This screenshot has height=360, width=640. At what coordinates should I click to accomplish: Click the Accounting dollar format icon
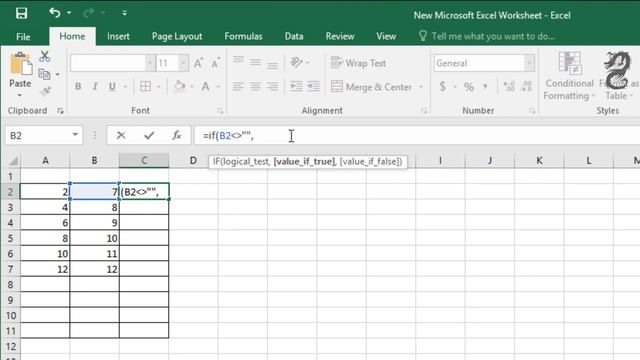[x=442, y=86]
